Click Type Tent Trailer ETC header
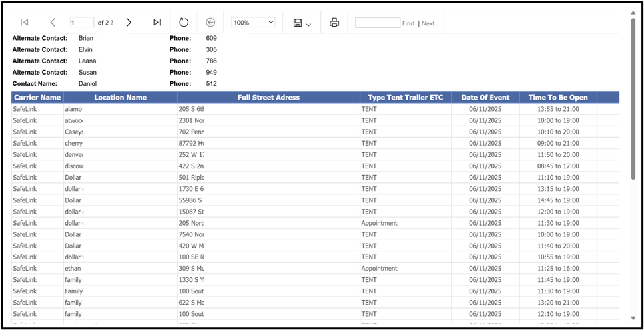Screen dimensions: 644x330 406,98
